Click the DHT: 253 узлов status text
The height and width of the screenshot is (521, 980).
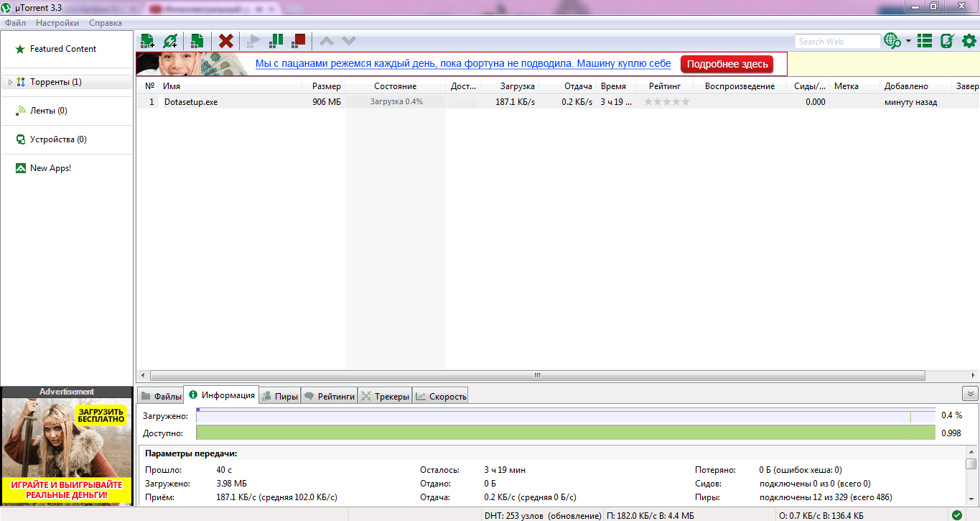pos(543,516)
